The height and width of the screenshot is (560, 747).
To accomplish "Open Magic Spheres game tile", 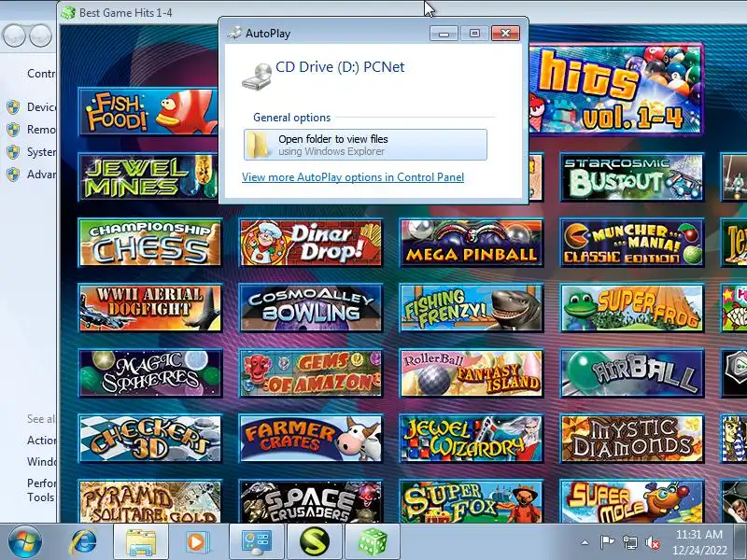I will point(150,373).
